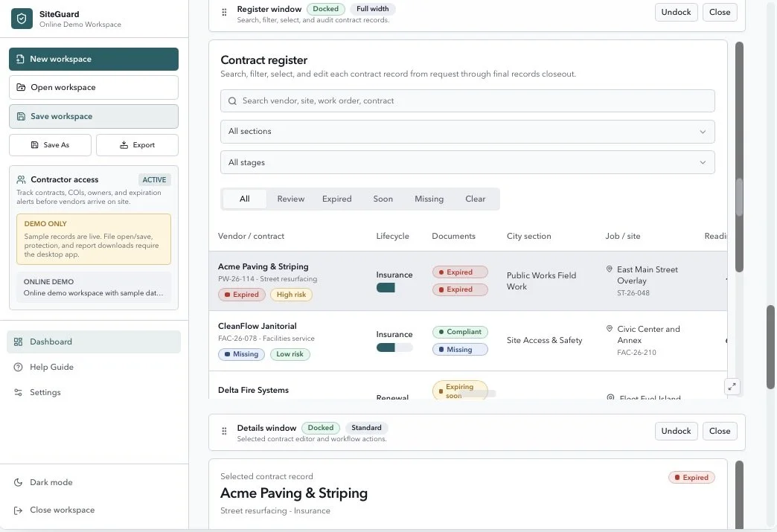Click the Standard badge in Details window

pos(366,428)
